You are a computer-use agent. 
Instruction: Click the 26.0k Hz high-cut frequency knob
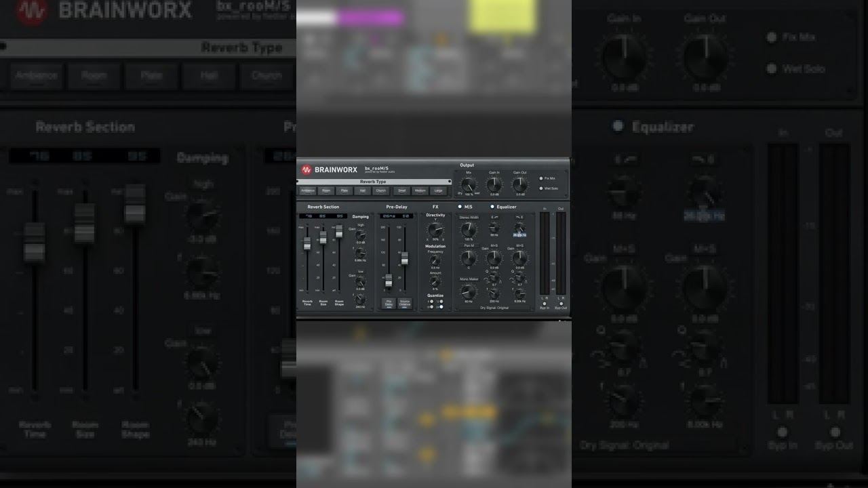point(519,228)
